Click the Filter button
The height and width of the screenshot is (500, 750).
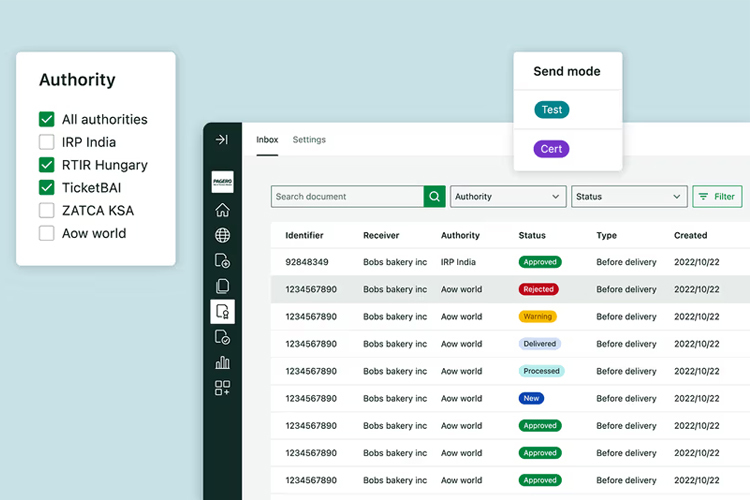point(717,197)
